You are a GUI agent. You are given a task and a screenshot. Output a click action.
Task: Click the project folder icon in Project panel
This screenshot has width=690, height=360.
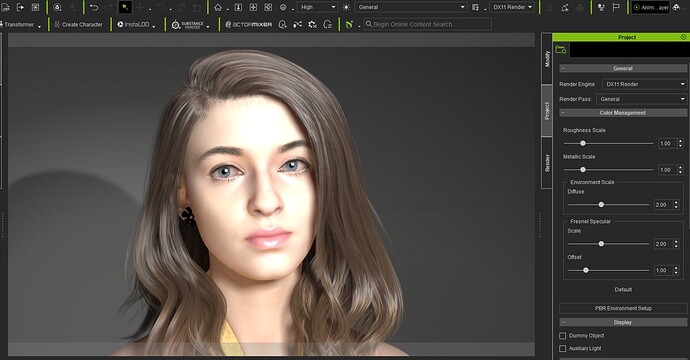coord(561,49)
